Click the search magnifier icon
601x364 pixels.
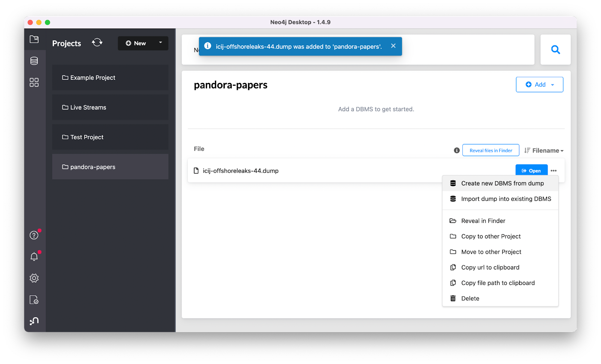point(556,50)
